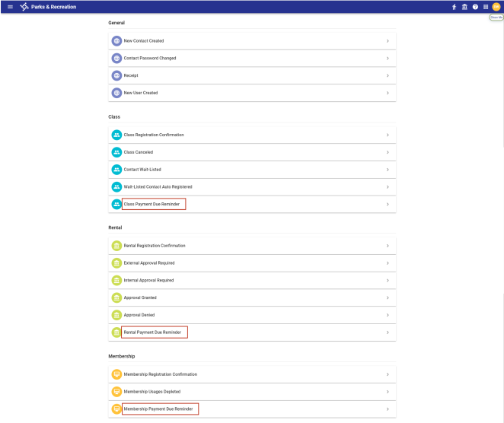Open the hamburger navigation menu
The width and height of the screenshot is (504, 423).
[x=10, y=7]
